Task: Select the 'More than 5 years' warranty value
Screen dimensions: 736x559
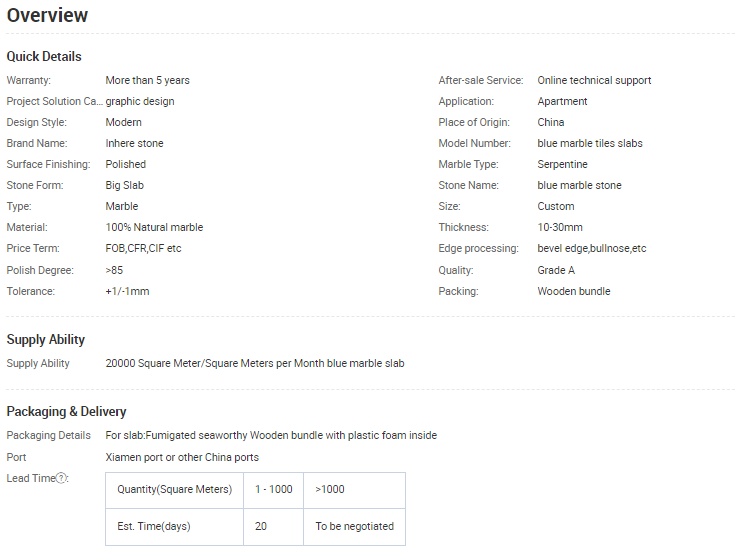Action: (147, 80)
